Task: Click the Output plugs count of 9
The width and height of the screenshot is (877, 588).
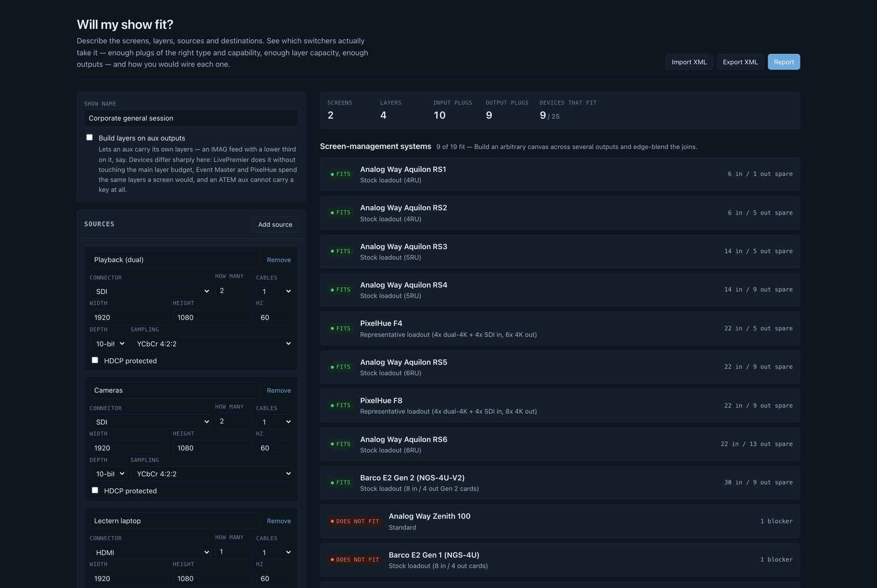Action: click(489, 115)
